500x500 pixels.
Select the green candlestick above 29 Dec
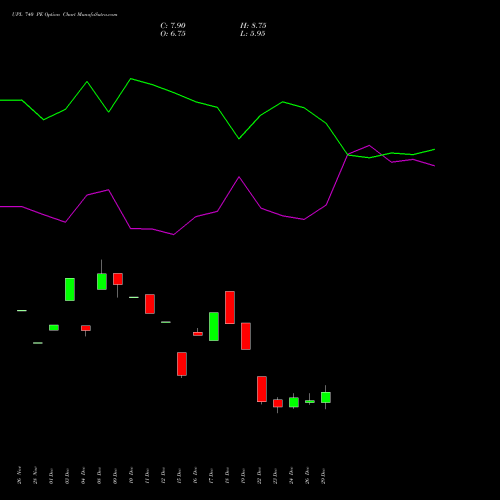(326, 397)
